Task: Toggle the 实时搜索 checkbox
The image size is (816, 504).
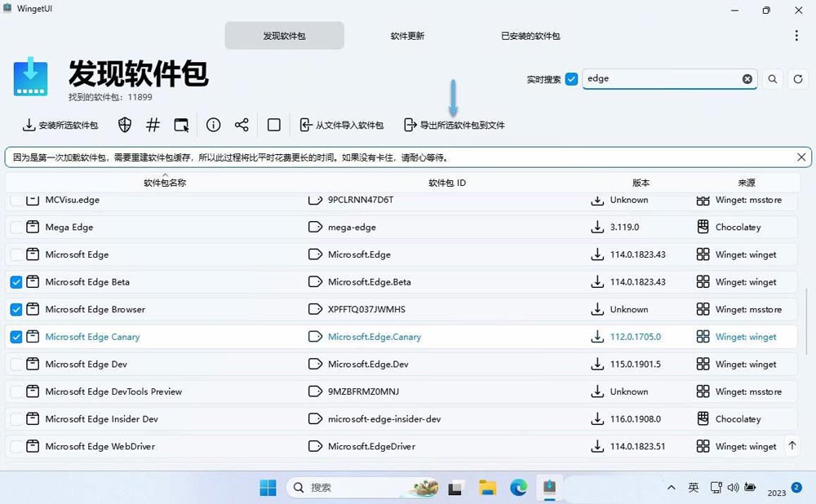Action: [571, 79]
